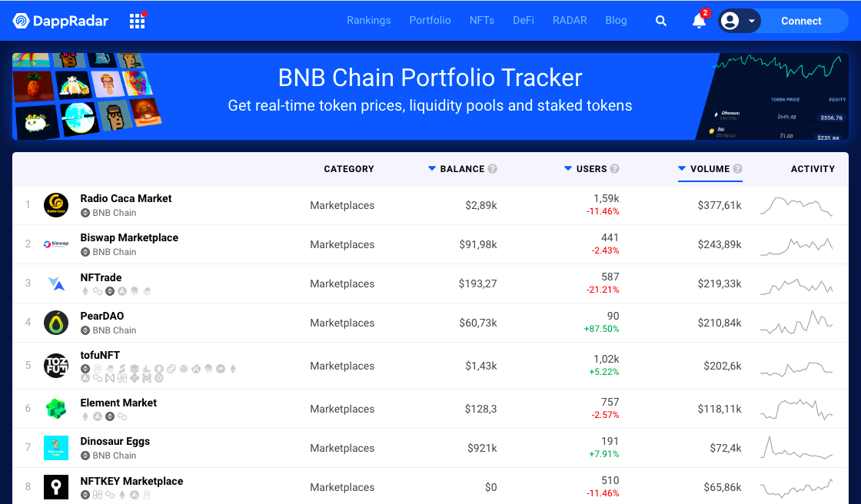Sort table by Volume column

[x=704, y=168]
